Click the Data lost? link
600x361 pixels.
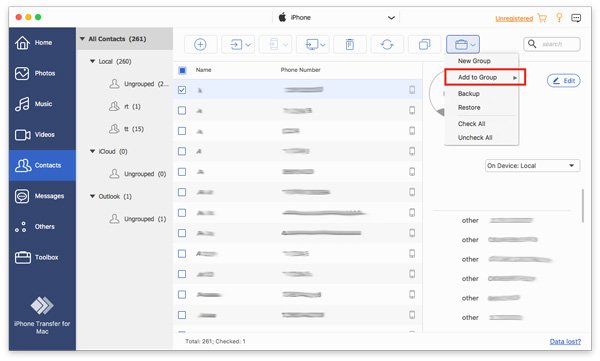click(x=565, y=341)
